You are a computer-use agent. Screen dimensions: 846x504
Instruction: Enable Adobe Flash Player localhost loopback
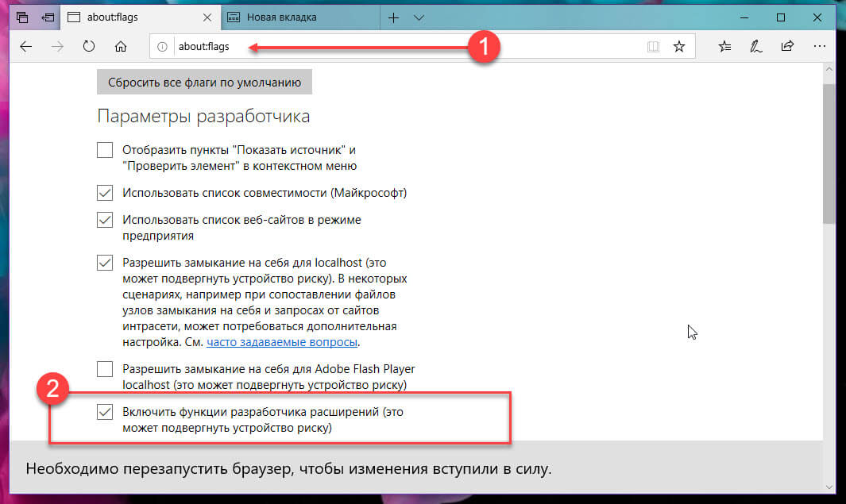point(104,368)
